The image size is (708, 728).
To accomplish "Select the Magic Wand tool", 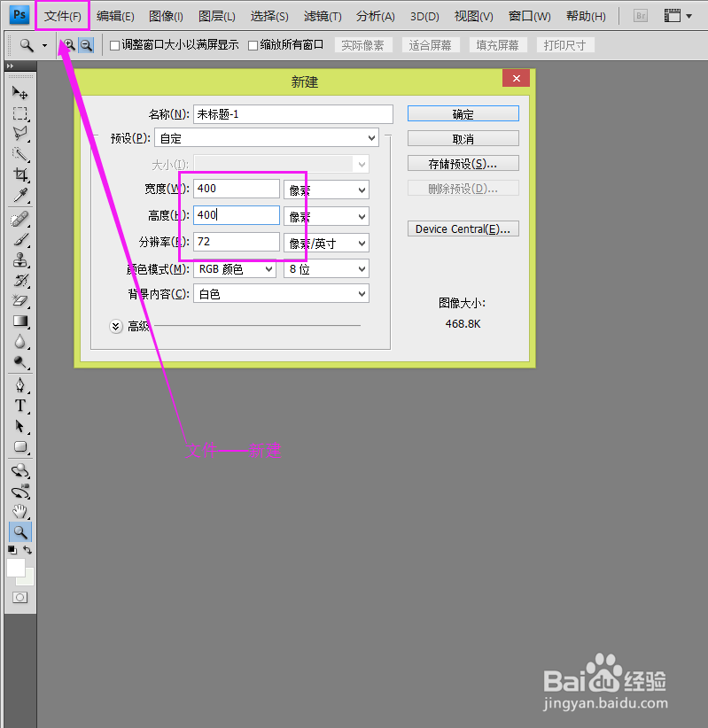I will coord(20,154).
